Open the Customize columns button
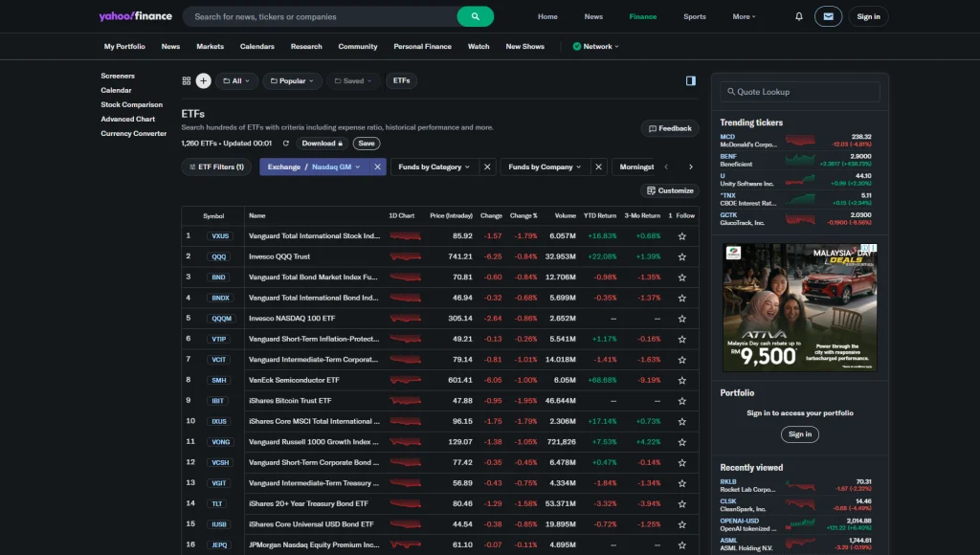 (x=670, y=190)
